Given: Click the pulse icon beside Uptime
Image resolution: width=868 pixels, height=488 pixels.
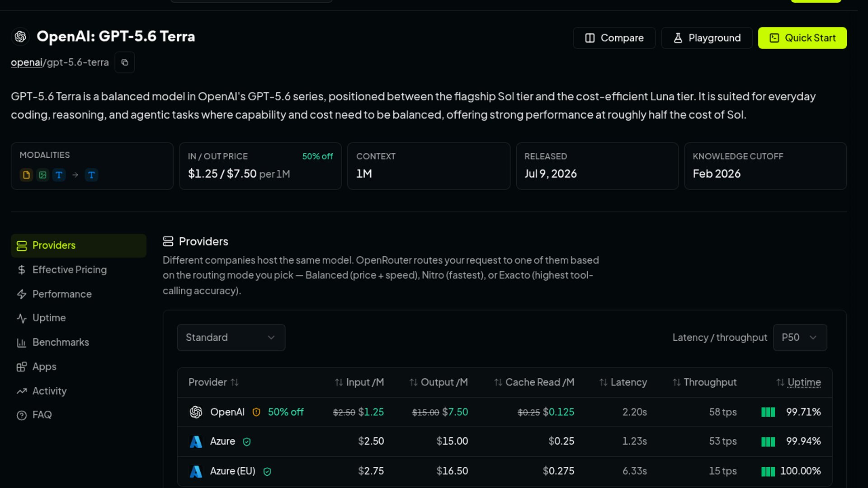Looking at the screenshot, I should [x=21, y=318].
